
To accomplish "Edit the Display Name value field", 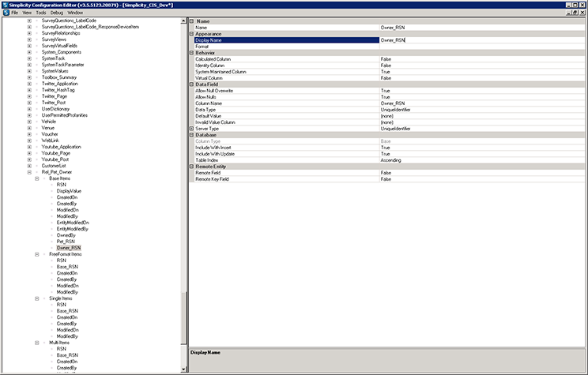I will pyautogui.click(x=482, y=40).
